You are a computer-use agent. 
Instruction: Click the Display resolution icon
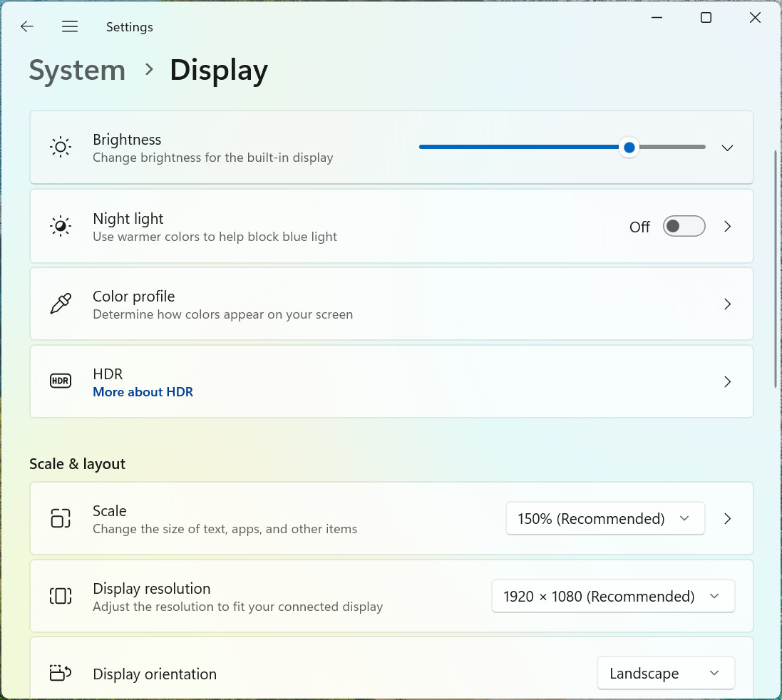pos(61,596)
